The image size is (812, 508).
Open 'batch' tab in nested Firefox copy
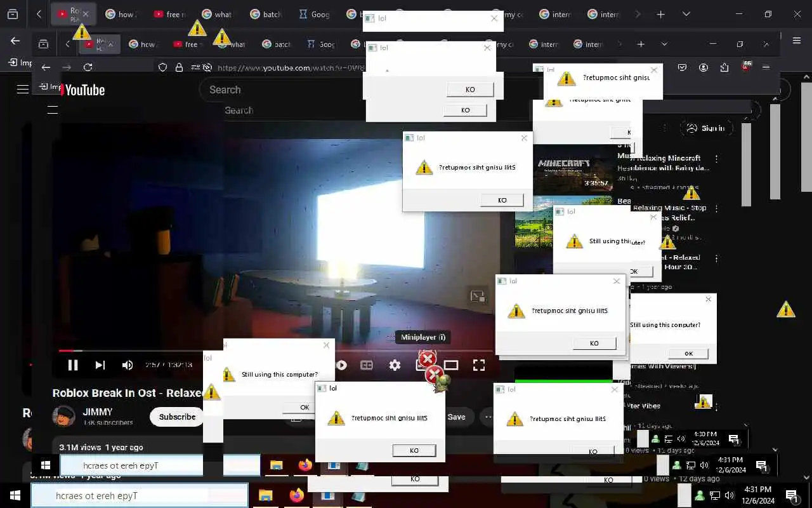pyautogui.click(x=277, y=44)
